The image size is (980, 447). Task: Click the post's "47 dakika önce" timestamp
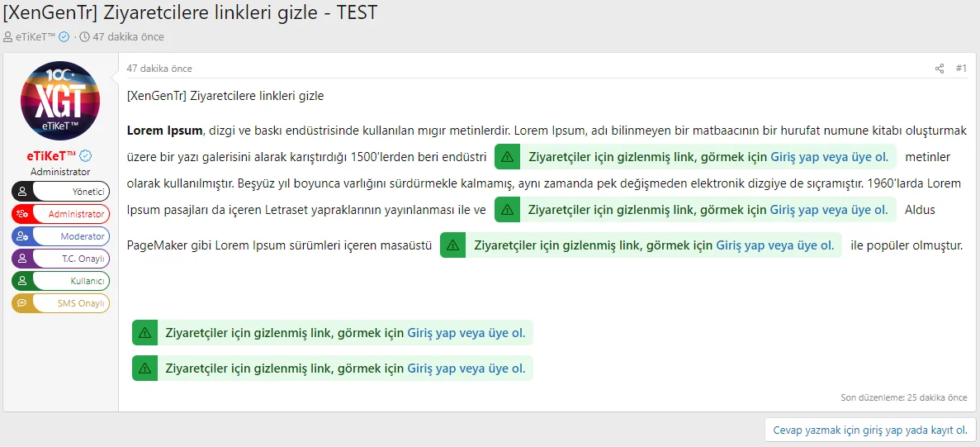coord(159,69)
